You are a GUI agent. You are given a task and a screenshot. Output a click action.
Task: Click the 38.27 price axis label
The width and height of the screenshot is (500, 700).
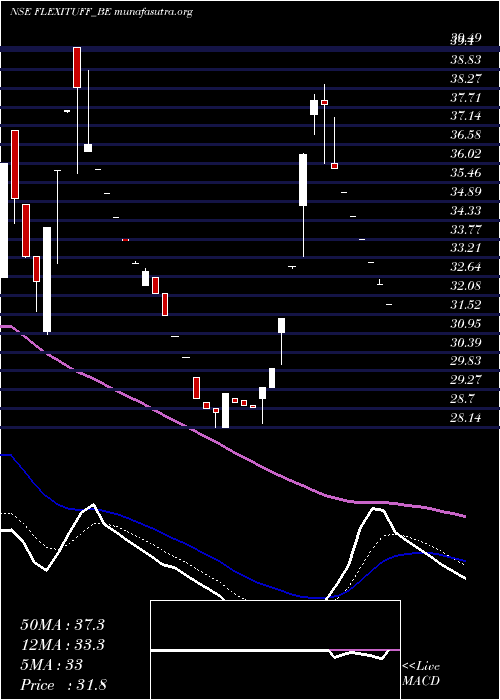coord(466,79)
